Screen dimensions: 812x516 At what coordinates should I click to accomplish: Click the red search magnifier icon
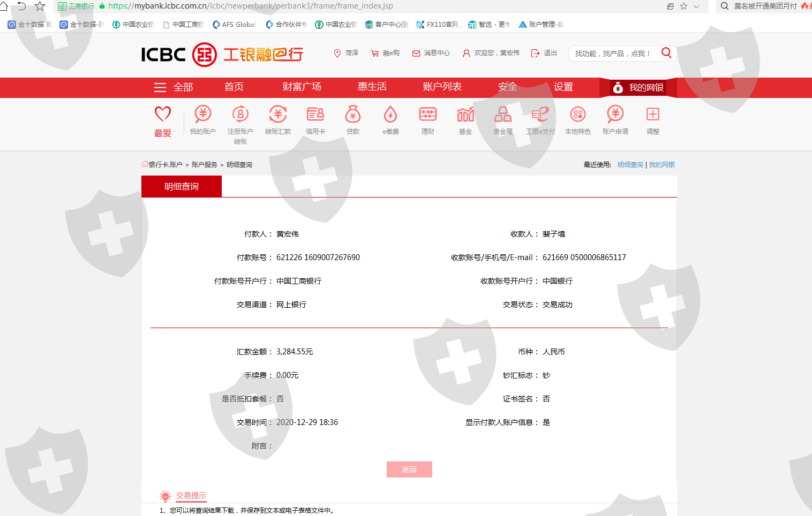(x=666, y=52)
